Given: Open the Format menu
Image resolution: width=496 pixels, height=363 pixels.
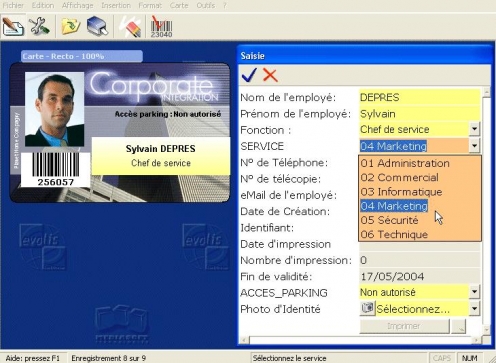Looking at the screenshot, I should 150,5.
